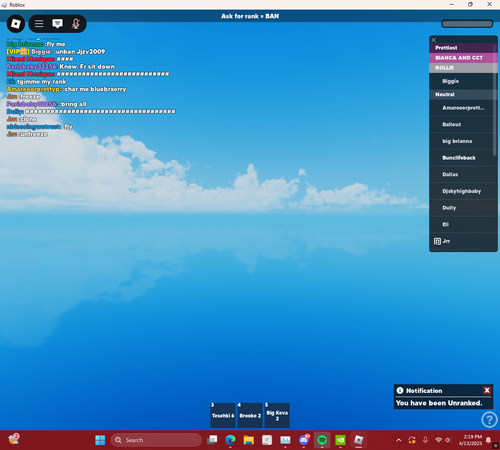Click the gray bar at top right
Viewport: 500px width, 450px height.
tap(467, 24)
